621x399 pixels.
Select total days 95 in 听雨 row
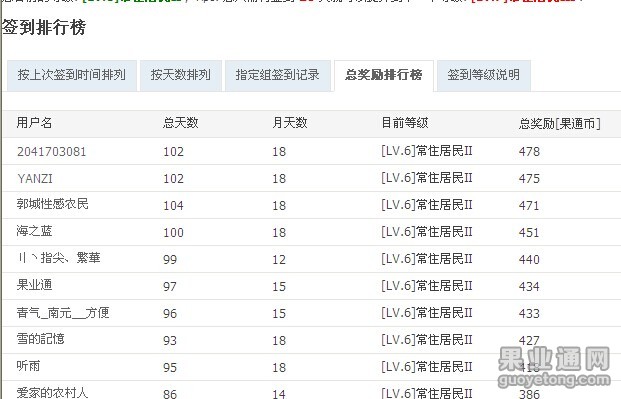click(x=170, y=367)
